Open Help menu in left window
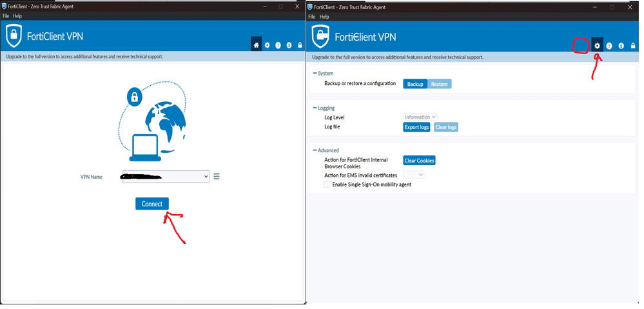 coord(17,16)
